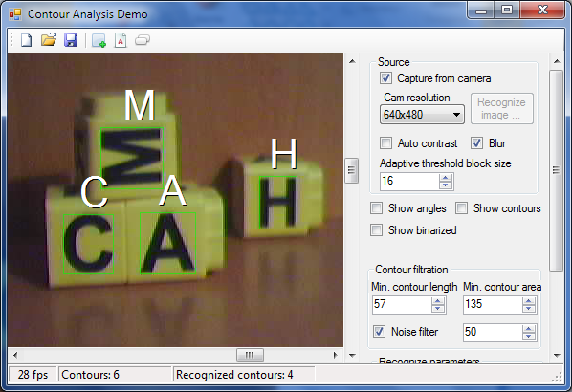Viewport: 572px width, 392px height.
Task: Click the image view scroll down arrow
Action: pyautogui.click(x=352, y=355)
